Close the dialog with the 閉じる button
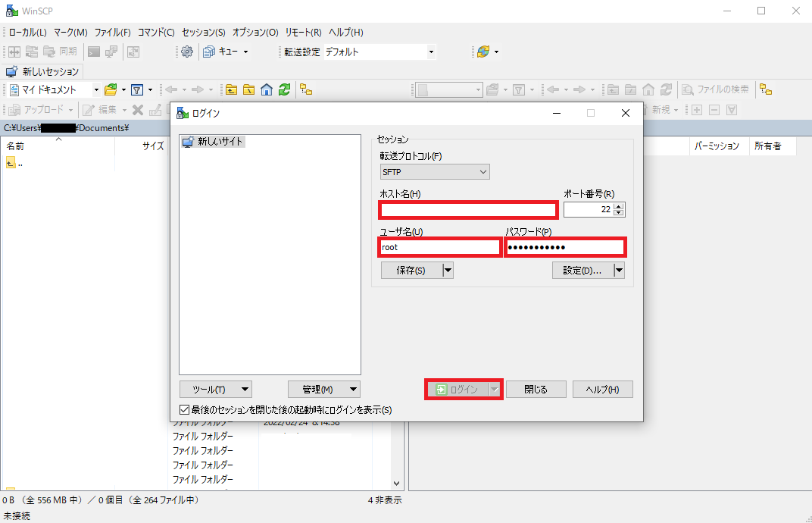Viewport: 812px width, 523px height. pyautogui.click(x=536, y=389)
